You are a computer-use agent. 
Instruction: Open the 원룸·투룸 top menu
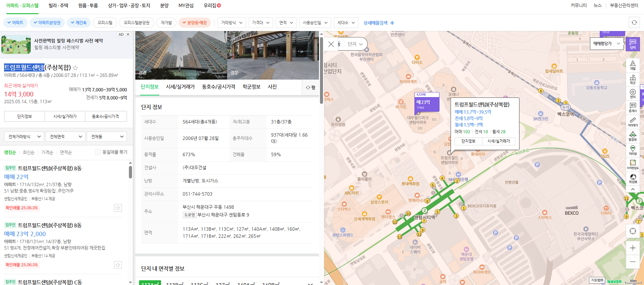click(88, 5)
